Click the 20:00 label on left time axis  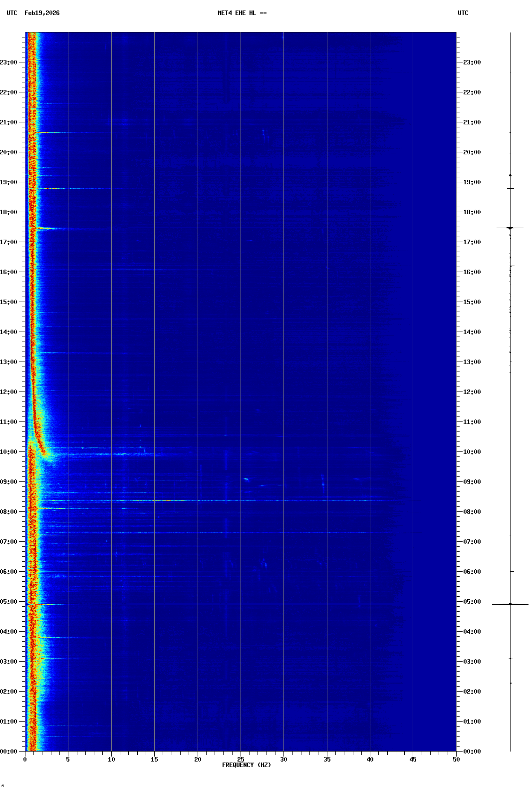pyautogui.click(x=8, y=152)
